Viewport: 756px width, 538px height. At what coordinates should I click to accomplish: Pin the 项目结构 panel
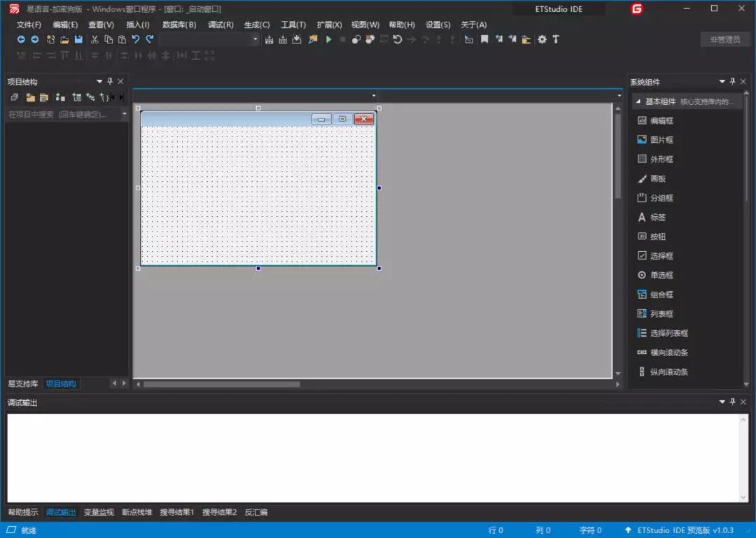[109, 81]
